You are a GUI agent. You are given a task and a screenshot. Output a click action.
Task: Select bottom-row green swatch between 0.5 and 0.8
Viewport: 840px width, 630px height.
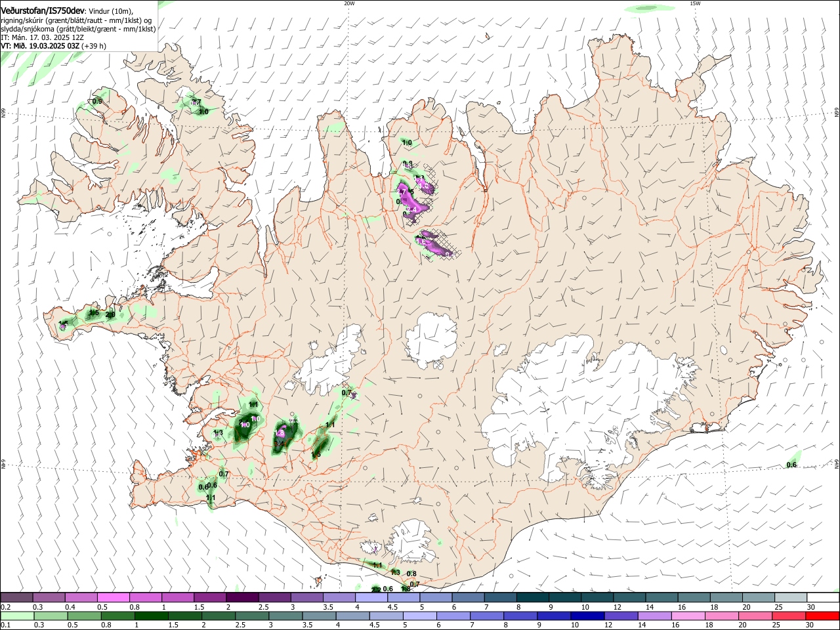[85, 616]
